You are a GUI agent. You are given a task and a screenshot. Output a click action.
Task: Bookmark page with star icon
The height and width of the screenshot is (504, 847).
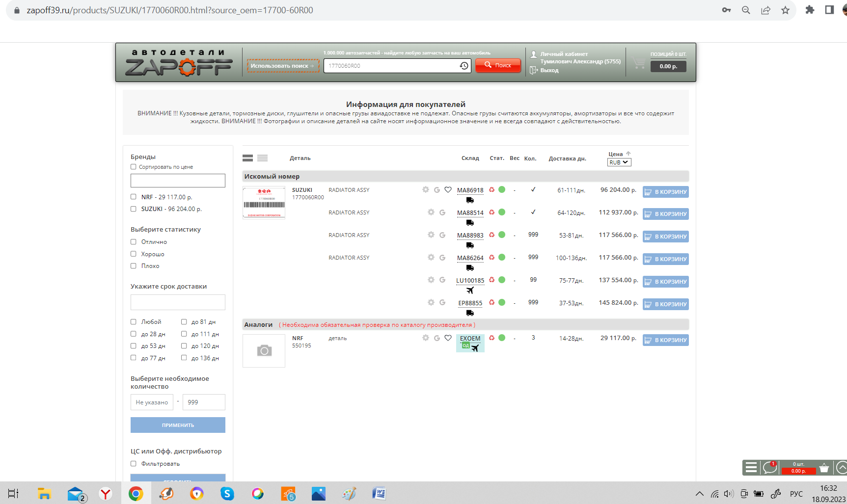tap(786, 10)
